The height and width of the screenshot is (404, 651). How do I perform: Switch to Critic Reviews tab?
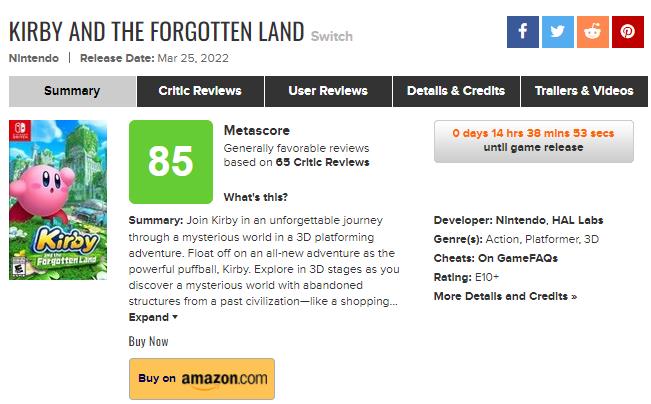(200, 91)
